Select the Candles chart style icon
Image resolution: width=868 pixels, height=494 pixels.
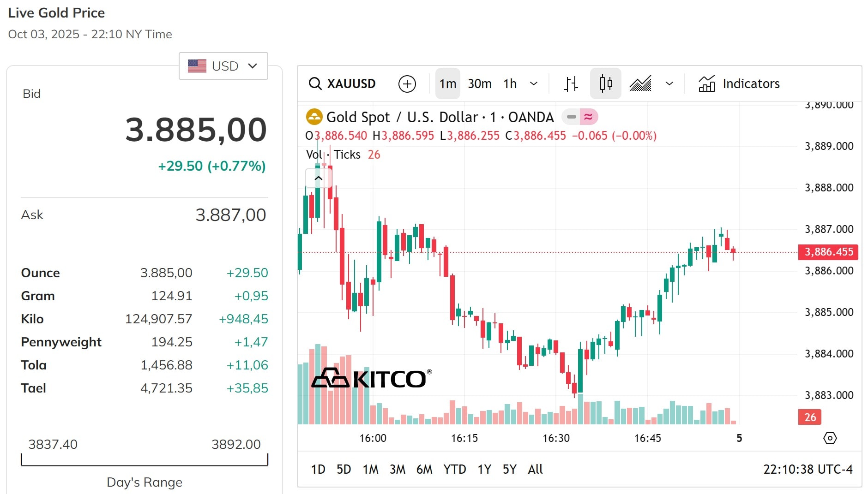(x=605, y=84)
